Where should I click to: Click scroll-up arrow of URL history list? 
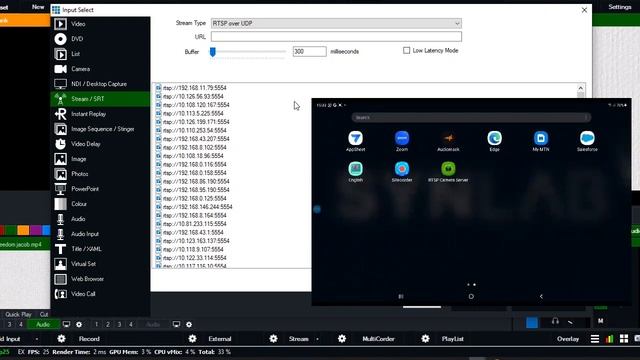pyautogui.click(x=580, y=88)
